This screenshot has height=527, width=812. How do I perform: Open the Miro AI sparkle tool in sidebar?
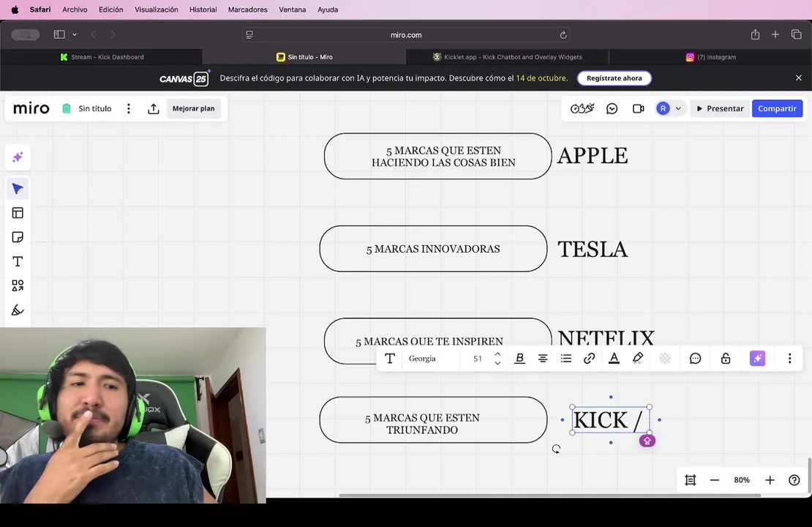[18, 157]
